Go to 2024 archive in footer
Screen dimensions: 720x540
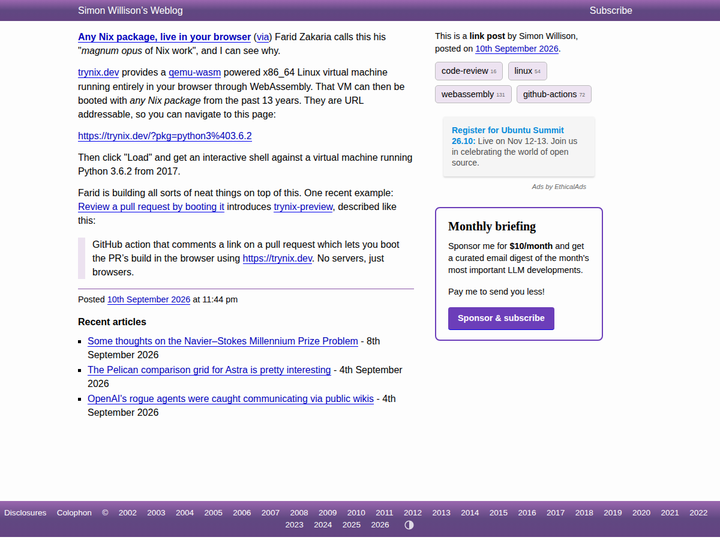pos(323,525)
